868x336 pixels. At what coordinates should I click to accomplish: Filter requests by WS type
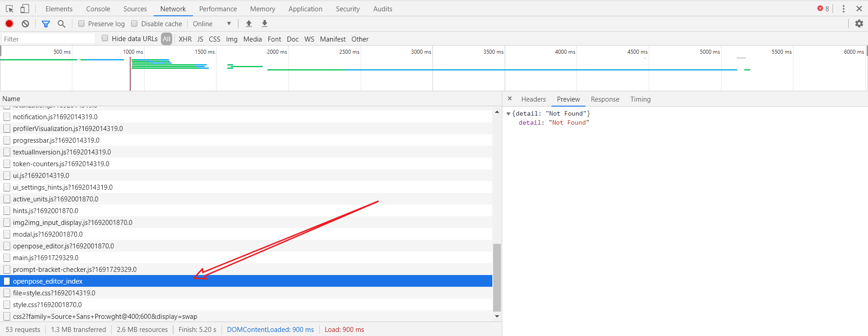click(309, 39)
